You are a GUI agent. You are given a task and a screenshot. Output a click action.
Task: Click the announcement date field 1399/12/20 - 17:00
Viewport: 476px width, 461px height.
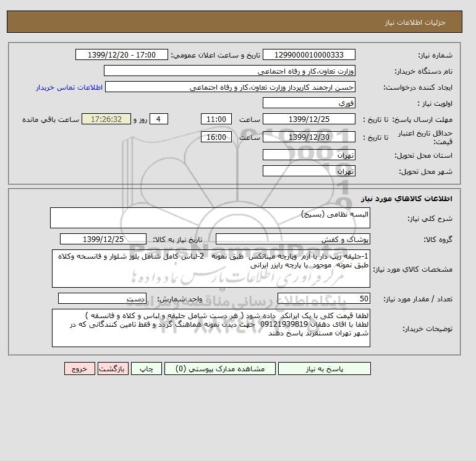(121, 54)
